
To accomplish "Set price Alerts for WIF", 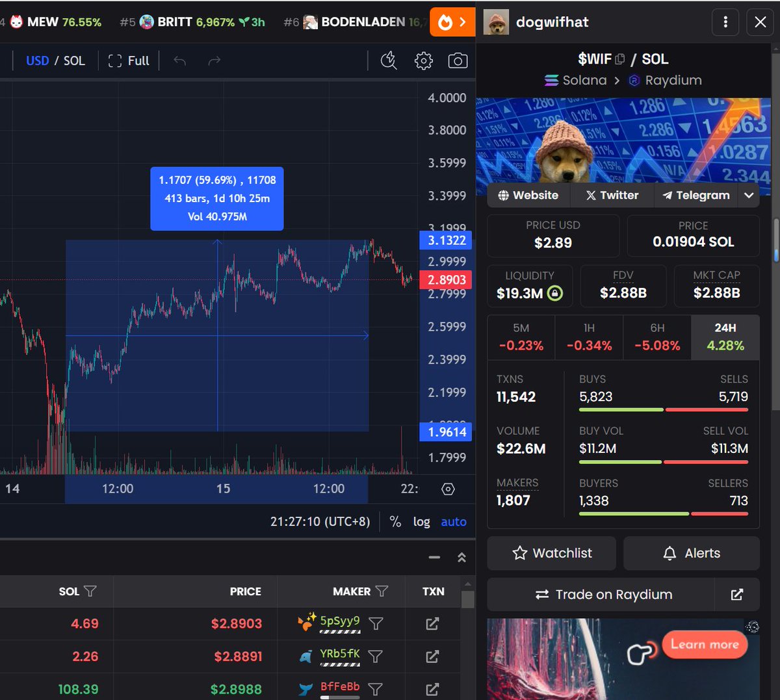I will [692, 553].
